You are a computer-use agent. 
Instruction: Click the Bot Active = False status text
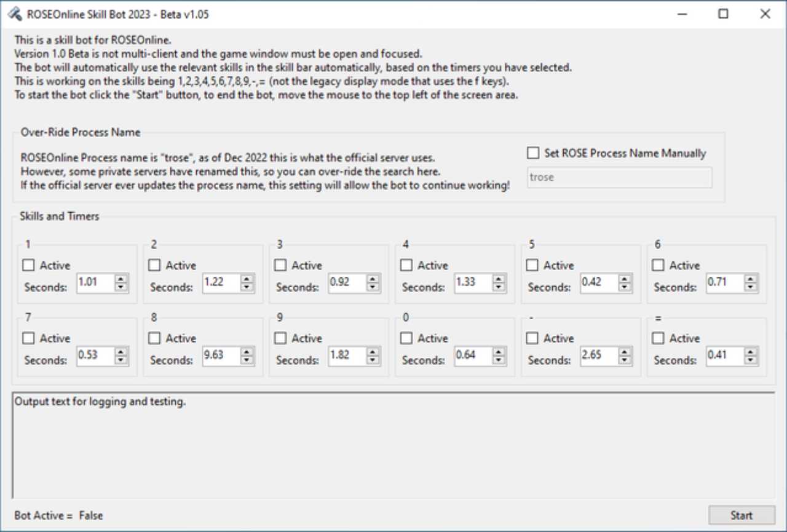tap(59, 515)
